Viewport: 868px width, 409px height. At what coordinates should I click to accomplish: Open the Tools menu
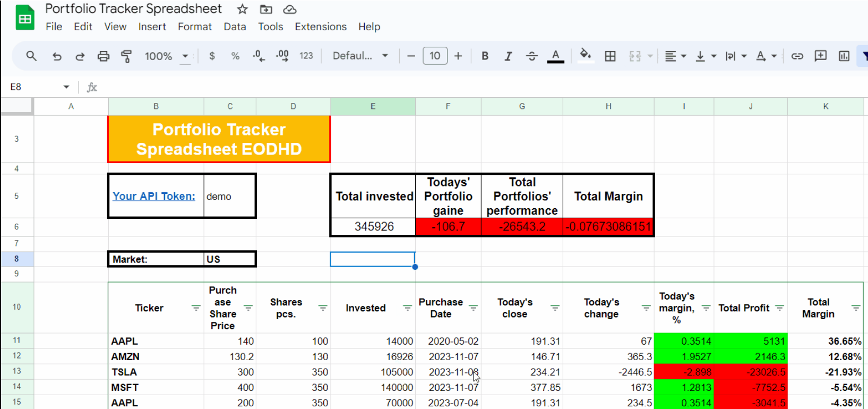271,27
